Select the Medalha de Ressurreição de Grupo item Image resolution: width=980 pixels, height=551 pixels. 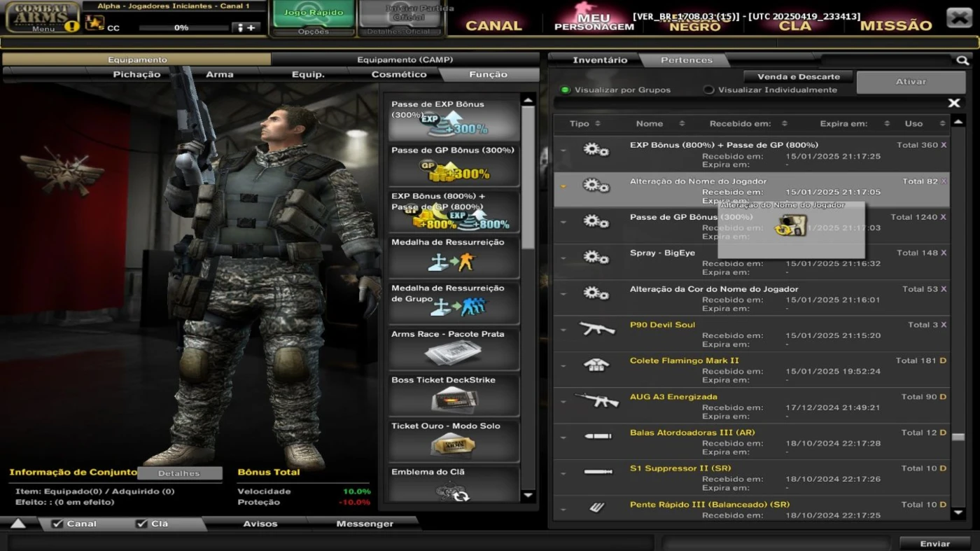coord(454,303)
